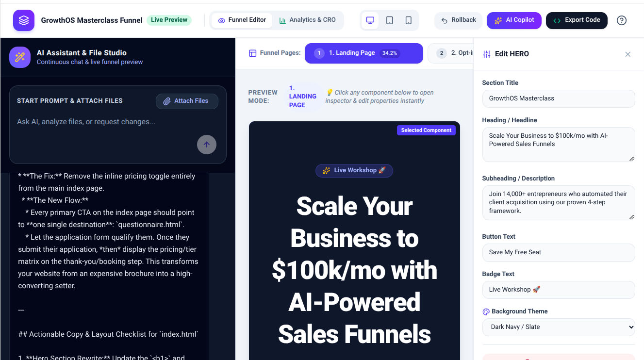This screenshot has height=360, width=644.
Task: Click the 1. LANDING PAGE preview mode chip
Action: click(x=303, y=97)
